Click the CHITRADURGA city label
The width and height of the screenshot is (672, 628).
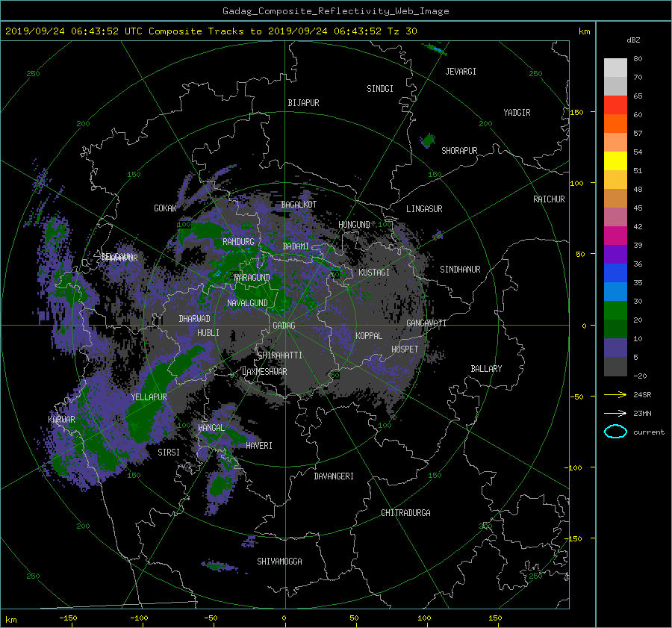coord(405,513)
